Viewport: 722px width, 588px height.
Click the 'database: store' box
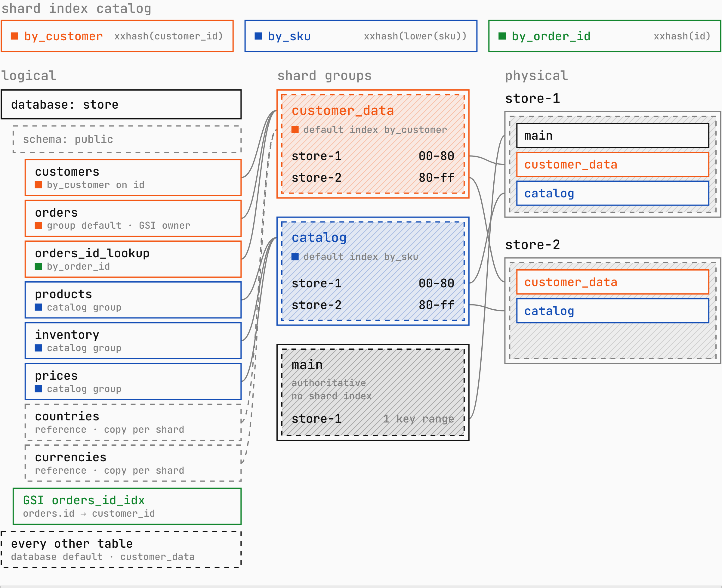coord(121,104)
